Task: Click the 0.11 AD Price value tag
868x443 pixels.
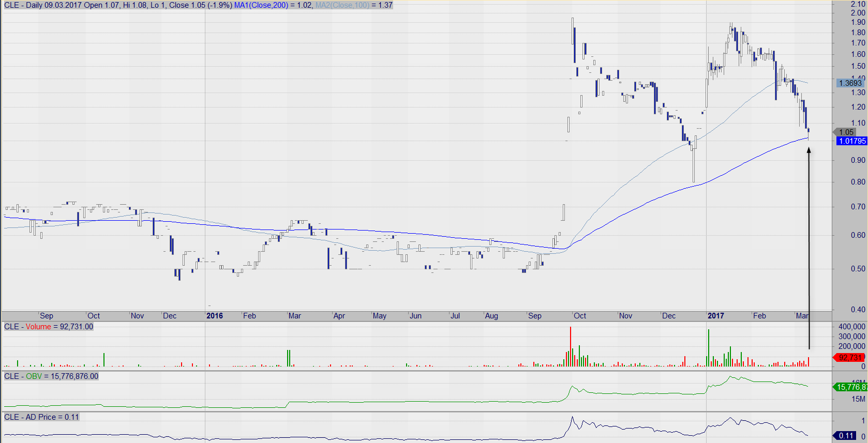Action: 846,436
